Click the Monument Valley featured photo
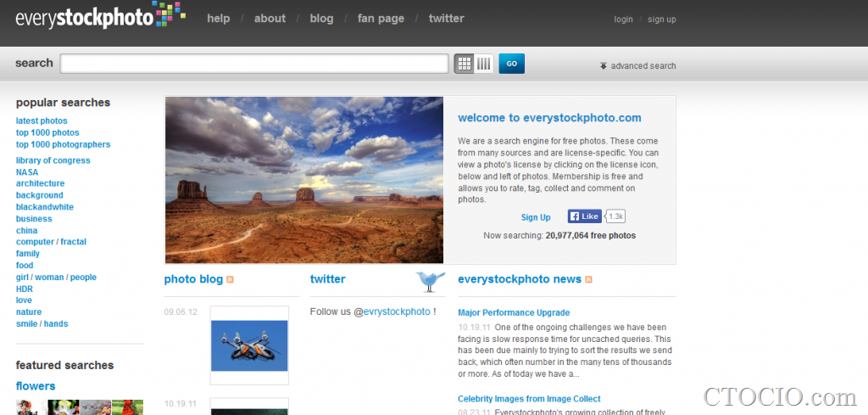Viewport: 868px width, 415px height. click(x=304, y=180)
